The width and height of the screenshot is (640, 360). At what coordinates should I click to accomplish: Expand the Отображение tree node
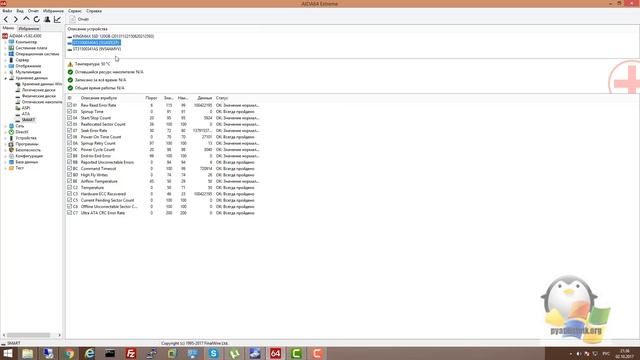[5, 66]
